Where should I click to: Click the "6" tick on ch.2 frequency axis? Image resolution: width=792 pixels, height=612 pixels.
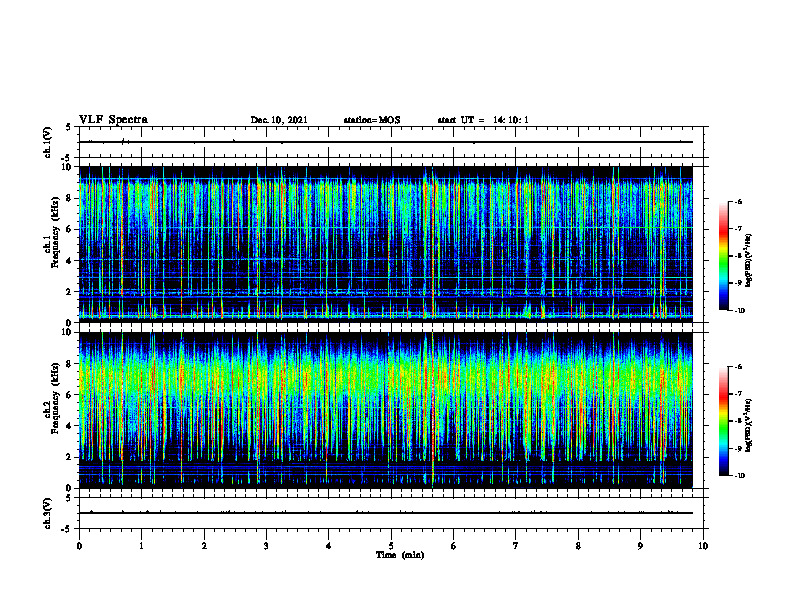point(70,395)
